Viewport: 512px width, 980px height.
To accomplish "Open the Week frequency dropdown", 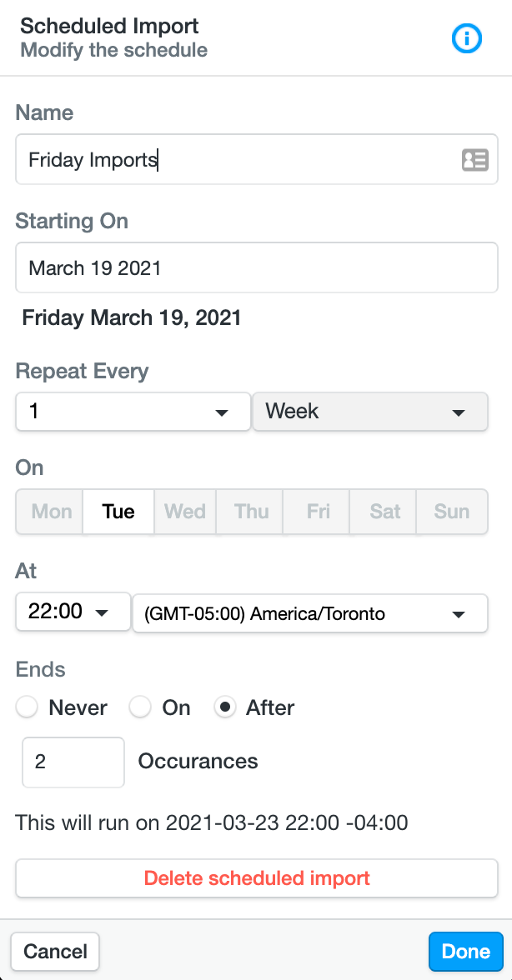I will [369, 412].
